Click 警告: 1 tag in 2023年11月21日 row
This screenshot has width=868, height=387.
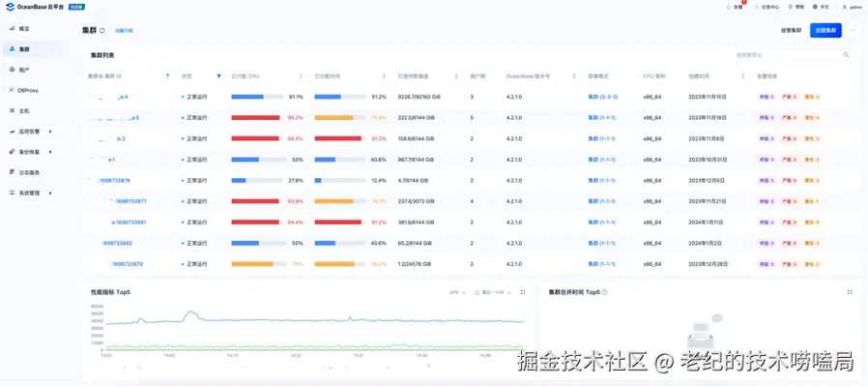point(812,201)
